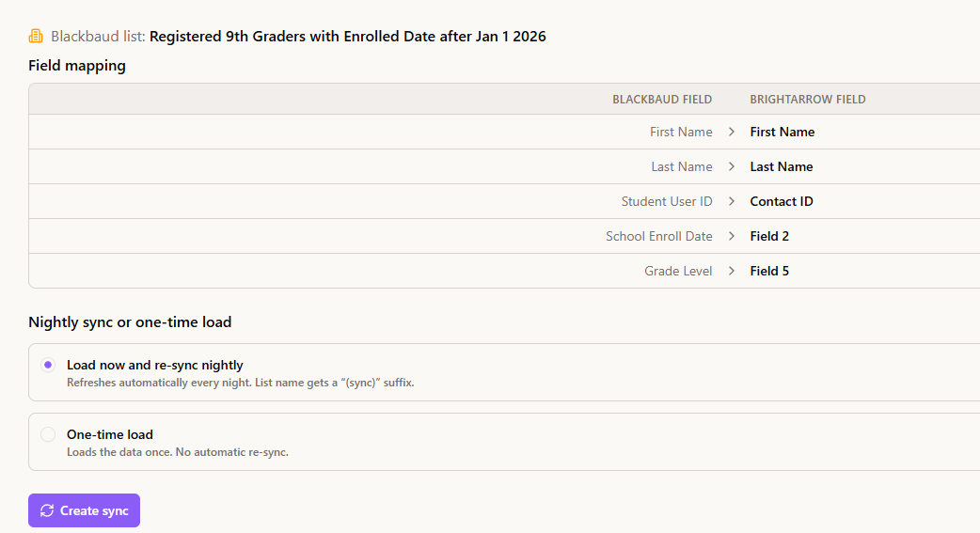This screenshot has height=533, width=980.
Task: Click the chevron next to Grade Level
Action: coord(732,271)
